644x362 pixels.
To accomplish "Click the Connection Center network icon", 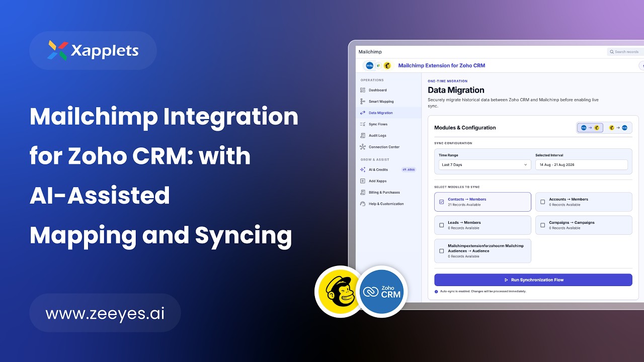I will click(363, 147).
